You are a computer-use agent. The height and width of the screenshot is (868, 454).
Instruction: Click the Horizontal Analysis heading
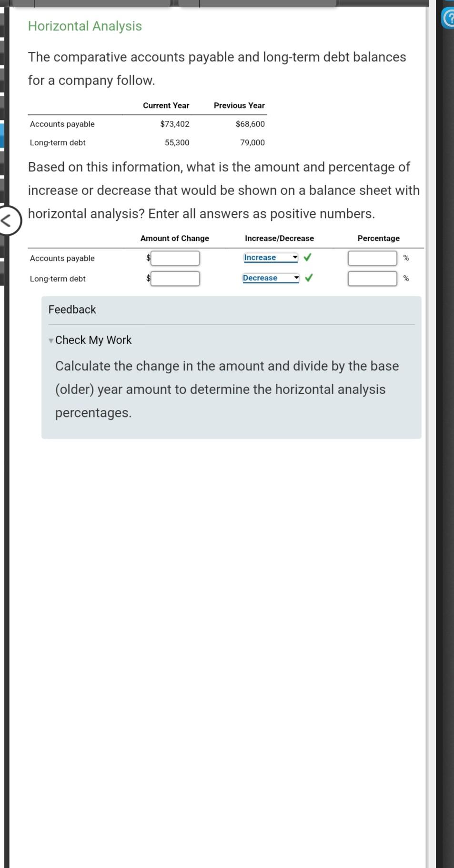pyautogui.click(x=85, y=26)
